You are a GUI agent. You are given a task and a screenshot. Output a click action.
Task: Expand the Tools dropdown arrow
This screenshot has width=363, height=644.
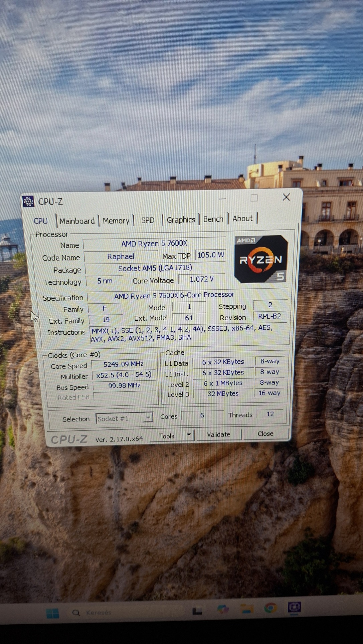(189, 435)
